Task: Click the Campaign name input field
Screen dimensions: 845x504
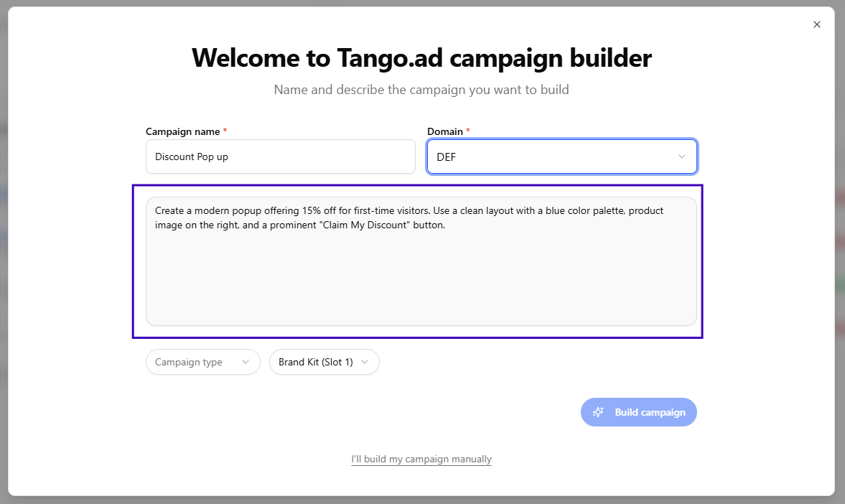Action: coord(280,157)
